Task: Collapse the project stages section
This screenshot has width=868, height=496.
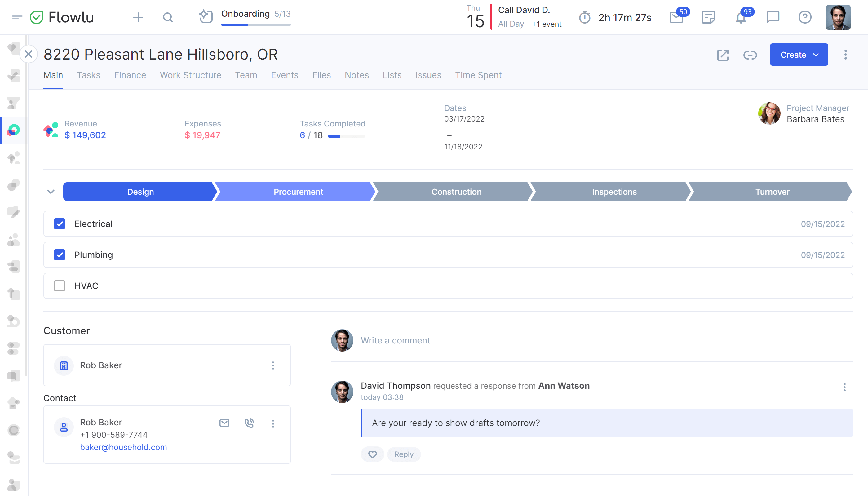Action: coord(51,192)
